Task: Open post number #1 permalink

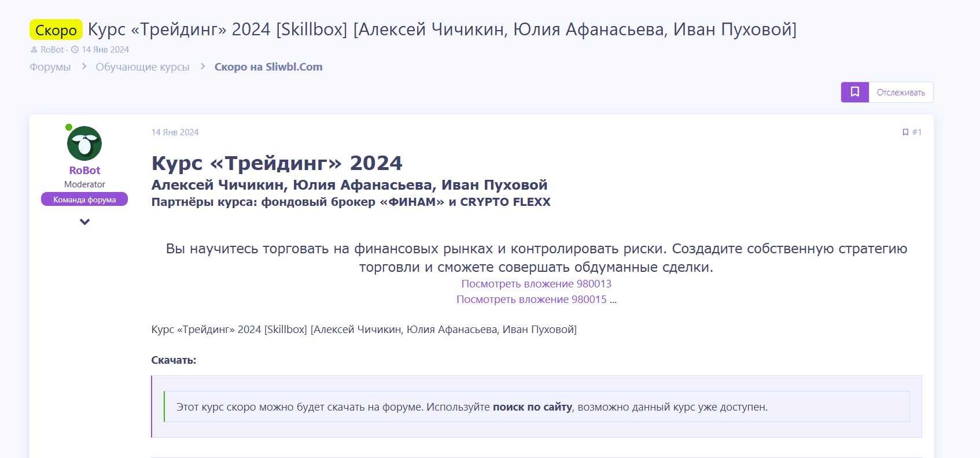Action: 917,132
